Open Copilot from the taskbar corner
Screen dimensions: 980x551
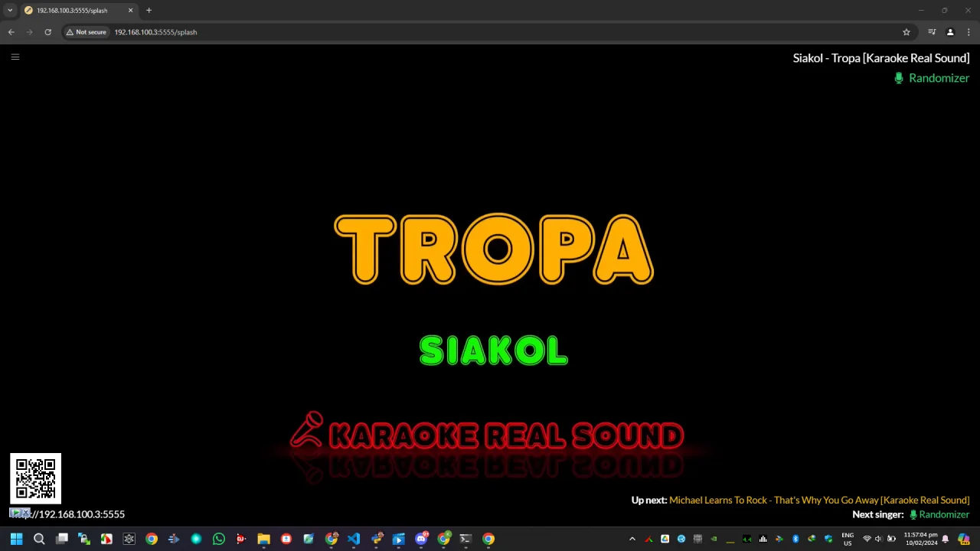click(963, 539)
